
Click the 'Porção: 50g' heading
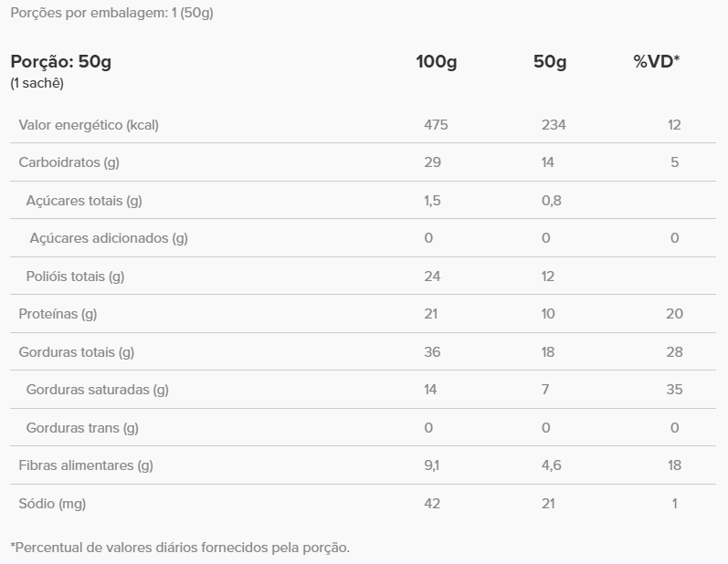tap(60, 62)
